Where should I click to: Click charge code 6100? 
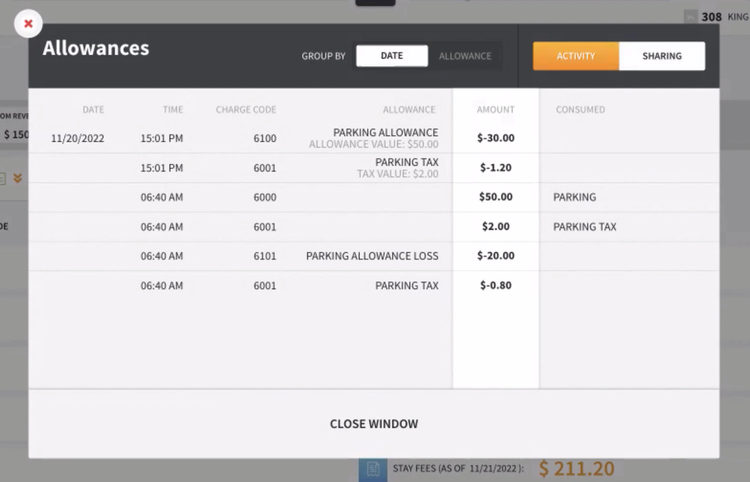click(x=265, y=138)
